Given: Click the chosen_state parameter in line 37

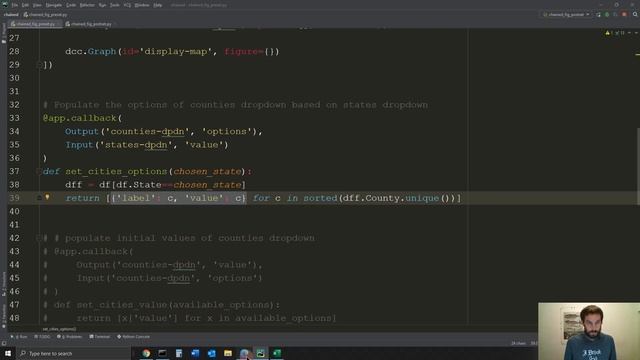Looking at the screenshot, I should 207,171.
